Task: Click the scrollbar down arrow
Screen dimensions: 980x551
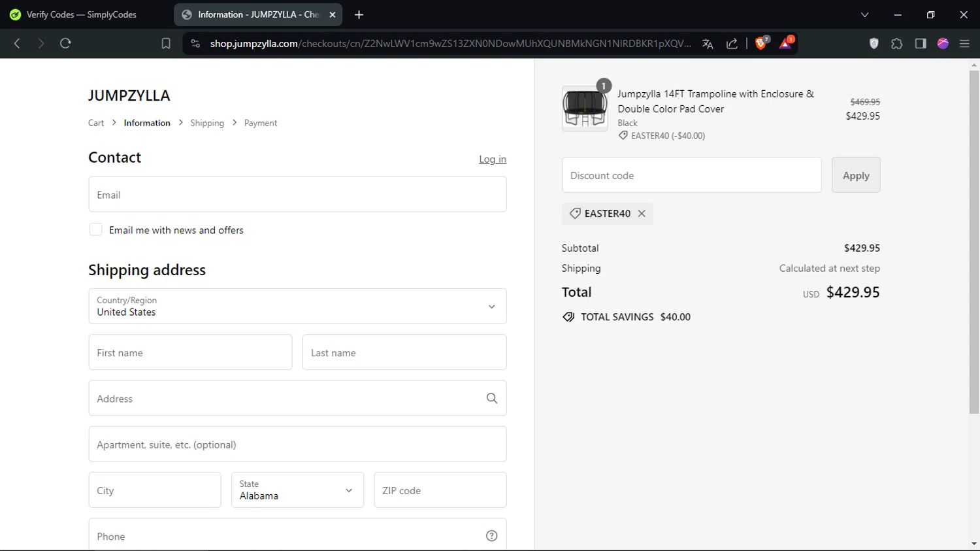Action: (974, 544)
